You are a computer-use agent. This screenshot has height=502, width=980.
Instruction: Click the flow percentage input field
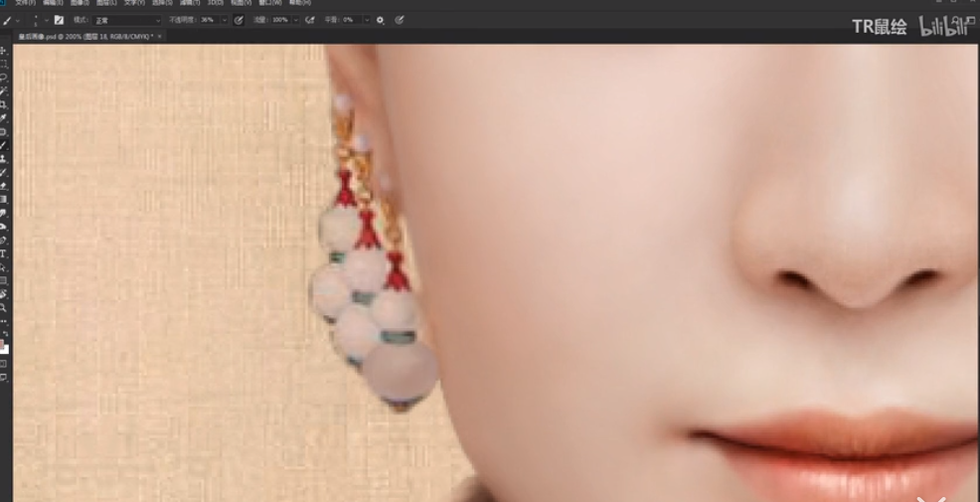pyautogui.click(x=280, y=20)
